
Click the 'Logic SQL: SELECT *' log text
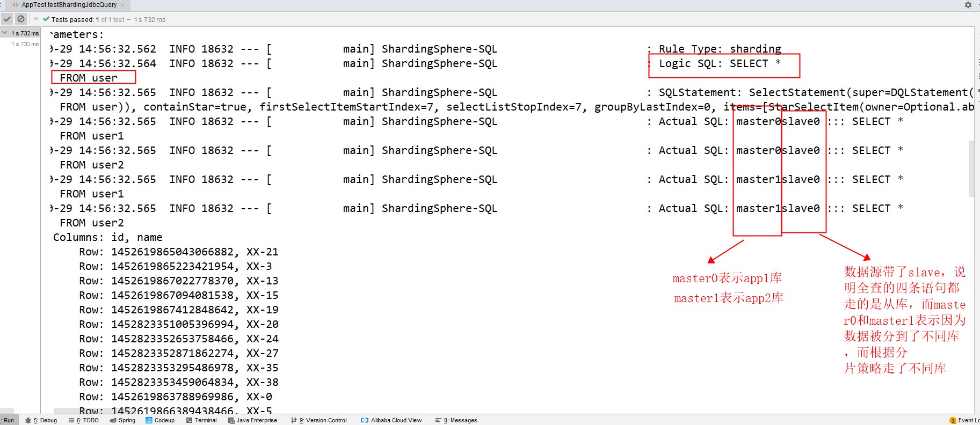click(x=720, y=63)
